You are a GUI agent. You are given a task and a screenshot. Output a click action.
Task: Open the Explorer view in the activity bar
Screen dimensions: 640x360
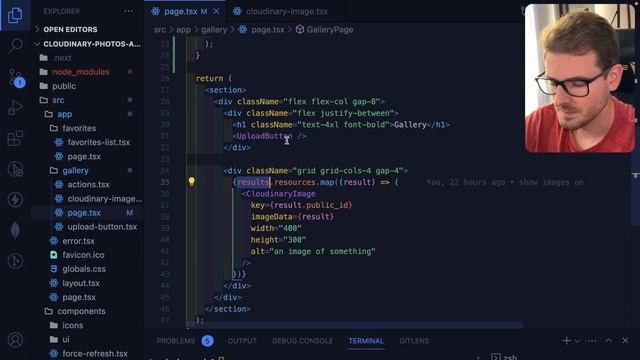(15, 15)
